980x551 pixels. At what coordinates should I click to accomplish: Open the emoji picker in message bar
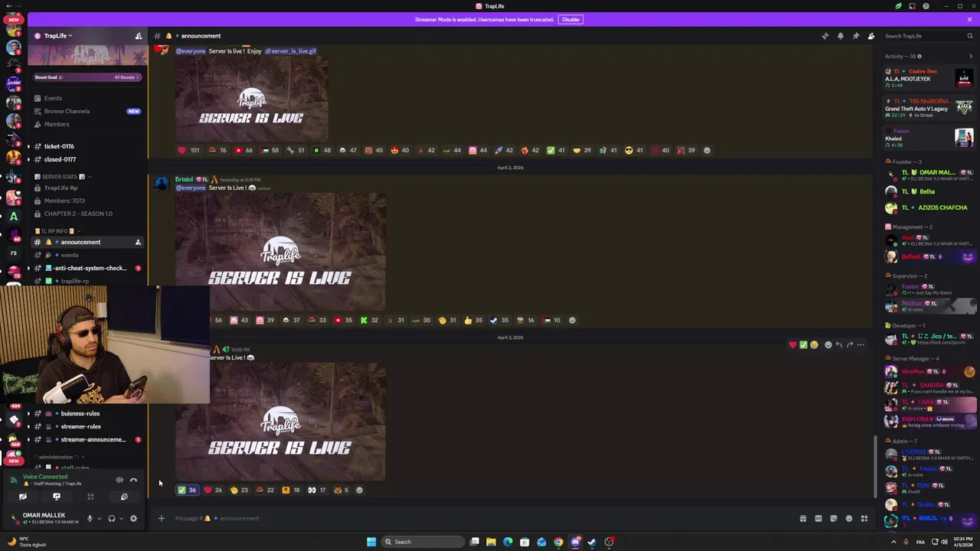(x=849, y=519)
